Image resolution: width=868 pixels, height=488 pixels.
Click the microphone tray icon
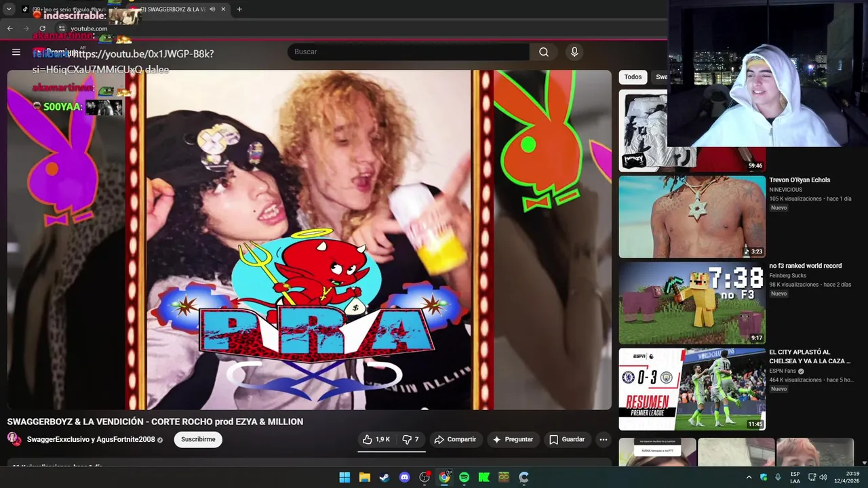(778, 477)
